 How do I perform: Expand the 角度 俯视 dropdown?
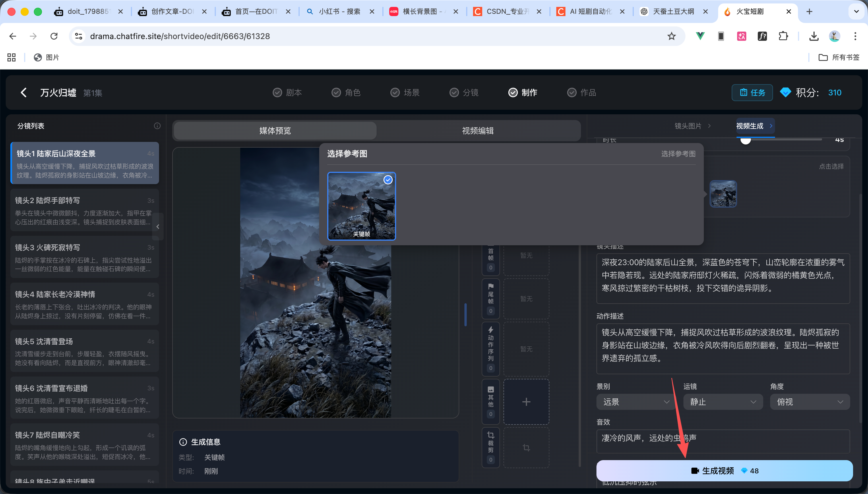pos(810,402)
